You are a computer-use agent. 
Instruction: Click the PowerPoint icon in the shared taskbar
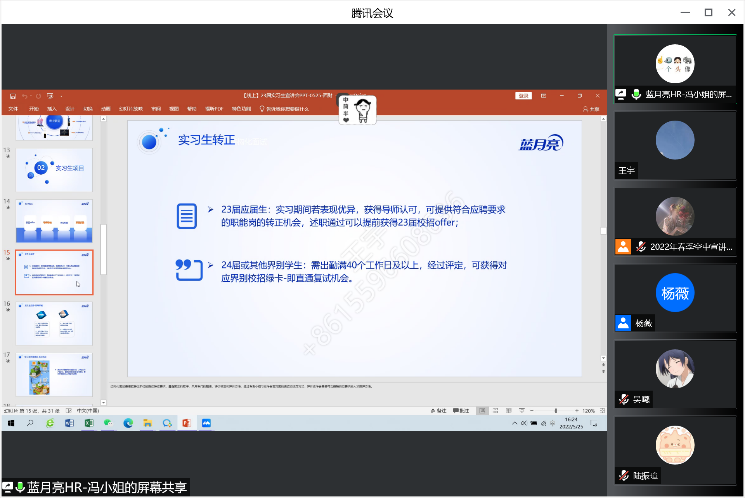185,424
